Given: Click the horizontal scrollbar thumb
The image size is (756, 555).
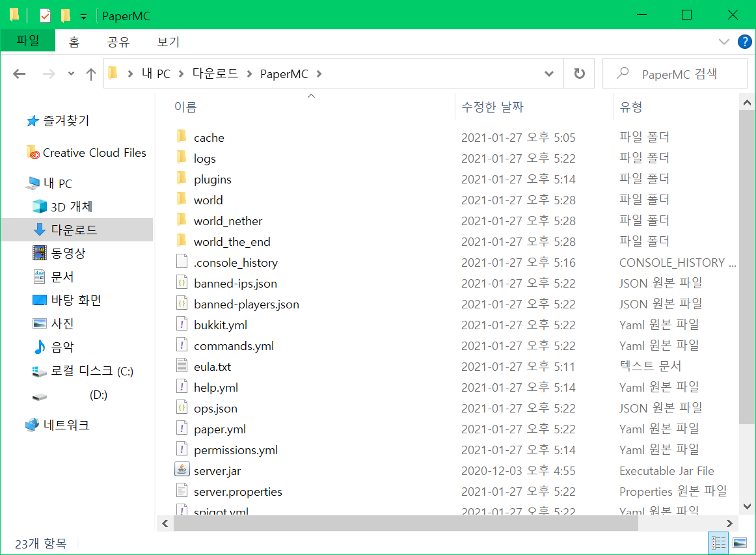Looking at the screenshot, I should (405, 523).
